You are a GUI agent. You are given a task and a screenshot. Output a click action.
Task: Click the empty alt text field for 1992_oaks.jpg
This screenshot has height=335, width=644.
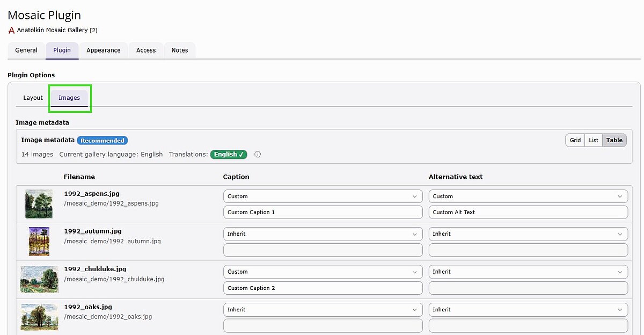(528, 325)
